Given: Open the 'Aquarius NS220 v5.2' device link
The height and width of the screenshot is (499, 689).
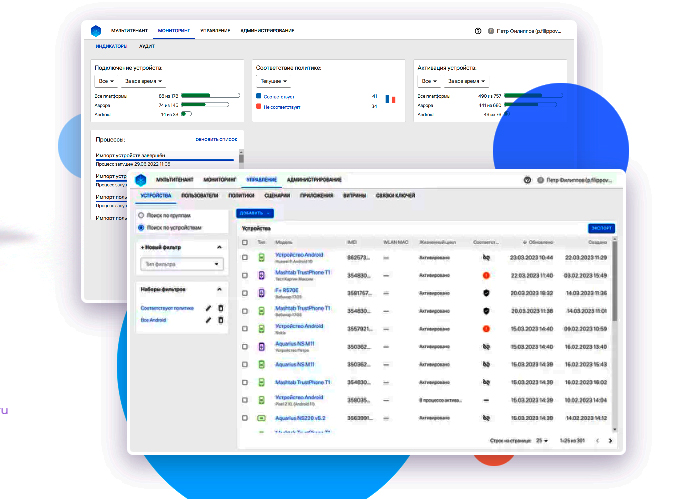Looking at the screenshot, I should click(x=300, y=418).
